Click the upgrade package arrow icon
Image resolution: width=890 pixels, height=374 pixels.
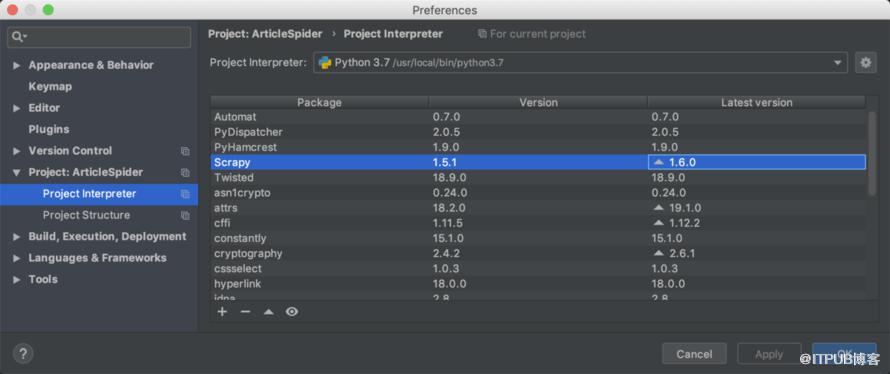tap(268, 312)
